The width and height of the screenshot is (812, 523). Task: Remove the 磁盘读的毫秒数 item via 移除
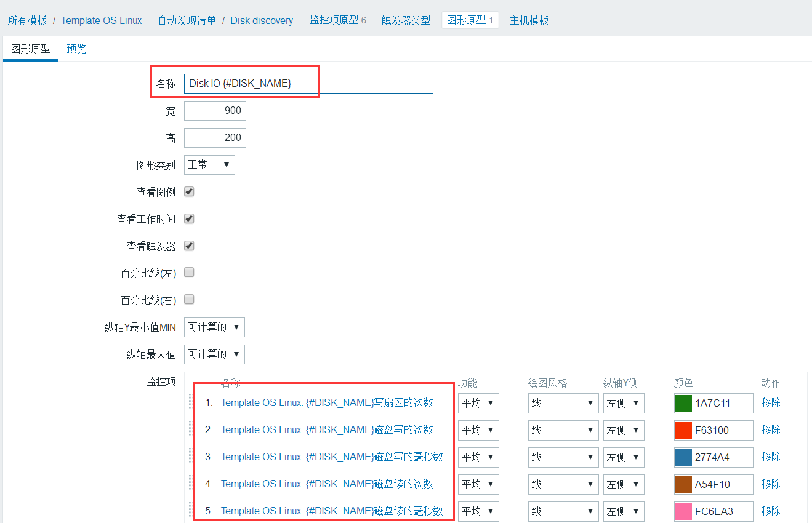[771, 511]
